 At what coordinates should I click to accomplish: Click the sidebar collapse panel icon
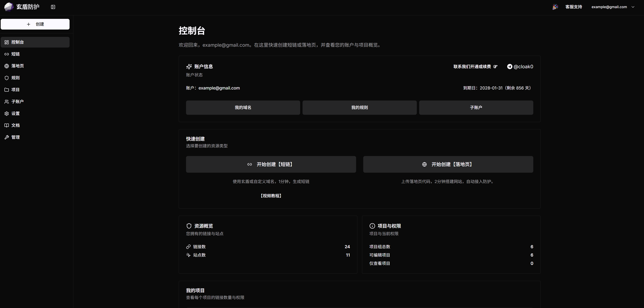53,7
